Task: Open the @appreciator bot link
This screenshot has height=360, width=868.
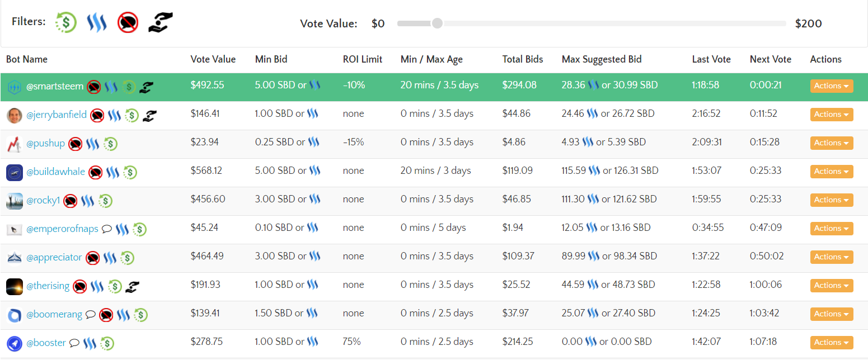Action: (54, 257)
